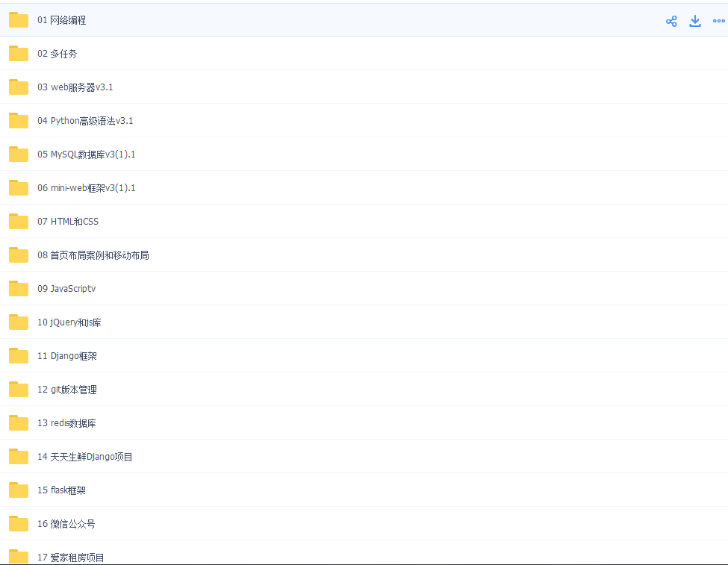Click folder icon of 11 Django框架
728x565 pixels.
[x=19, y=355]
